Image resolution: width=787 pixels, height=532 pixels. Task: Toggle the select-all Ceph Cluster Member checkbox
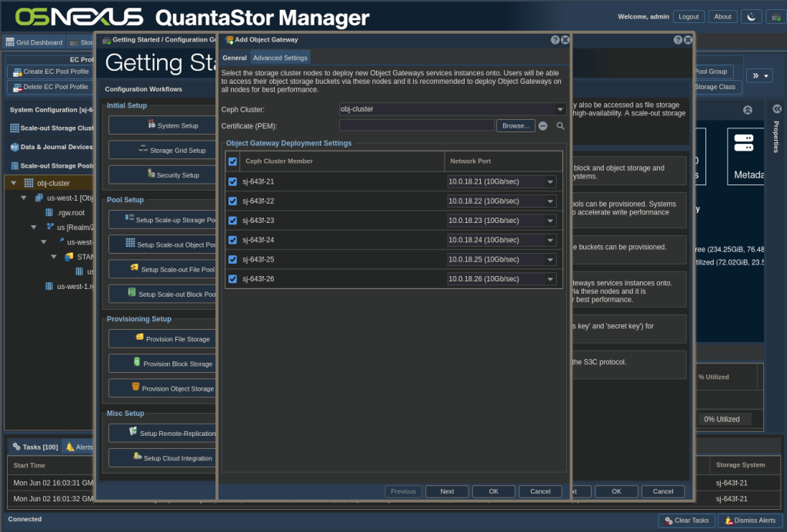click(233, 161)
